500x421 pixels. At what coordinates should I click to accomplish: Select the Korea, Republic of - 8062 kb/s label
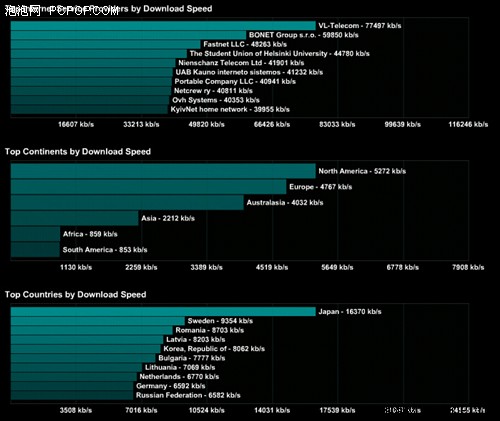[x=214, y=349]
